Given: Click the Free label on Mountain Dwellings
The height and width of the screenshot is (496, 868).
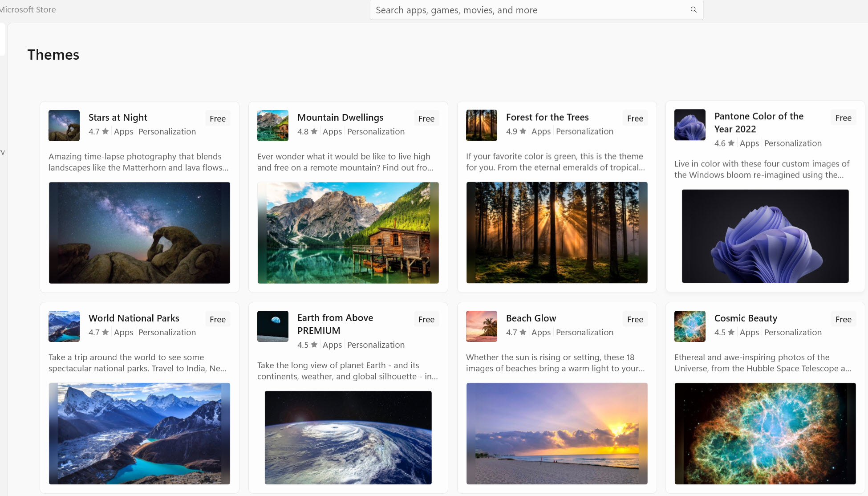Looking at the screenshot, I should pyautogui.click(x=426, y=118).
